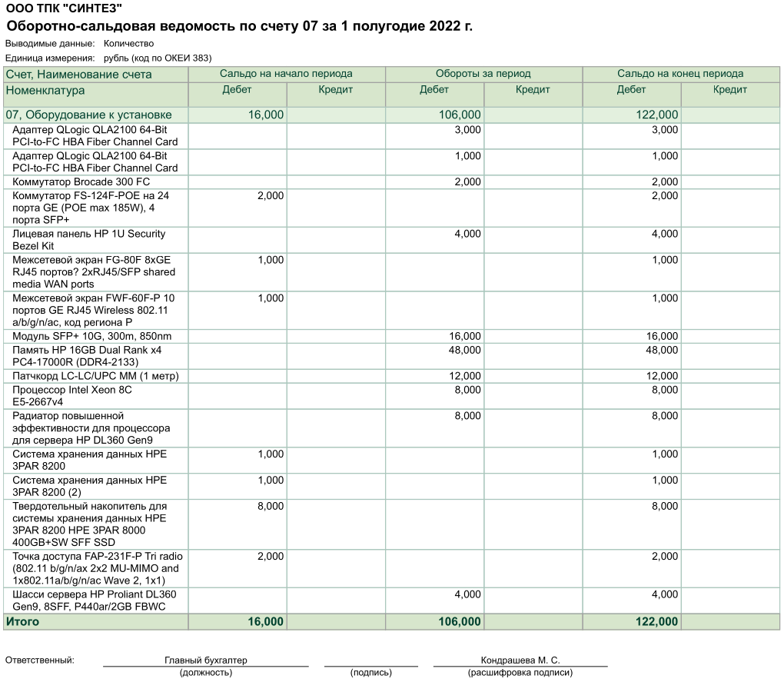
Task: Select the 'Коммутатор Brocade 300 FC' row
Action: pos(391,181)
